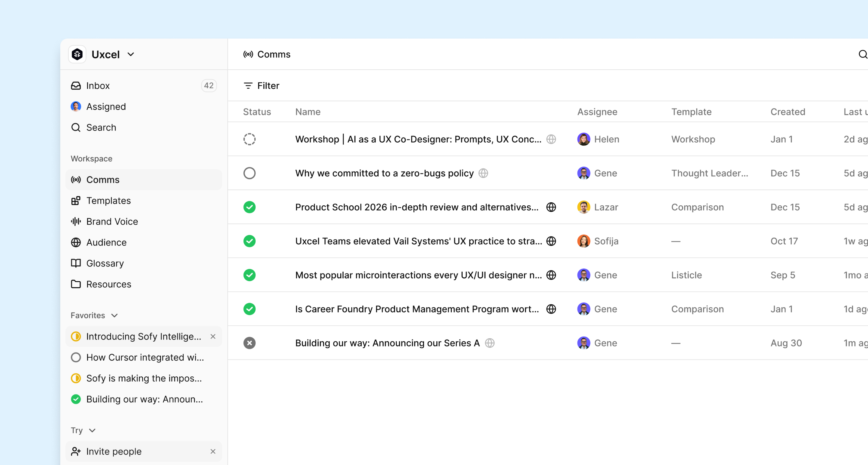Open the Inbox menu item
The width and height of the screenshot is (868, 465).
click(x=98, y=86)
